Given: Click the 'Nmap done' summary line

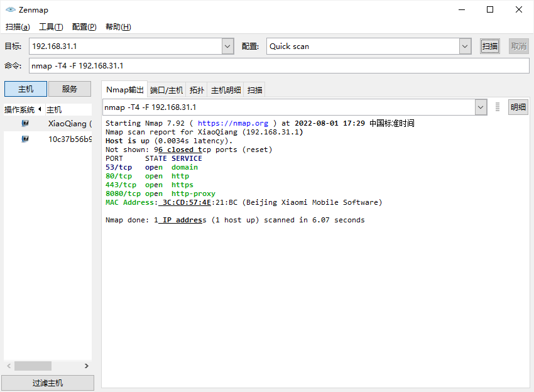Looking at the screenshot, I should 235,220.
